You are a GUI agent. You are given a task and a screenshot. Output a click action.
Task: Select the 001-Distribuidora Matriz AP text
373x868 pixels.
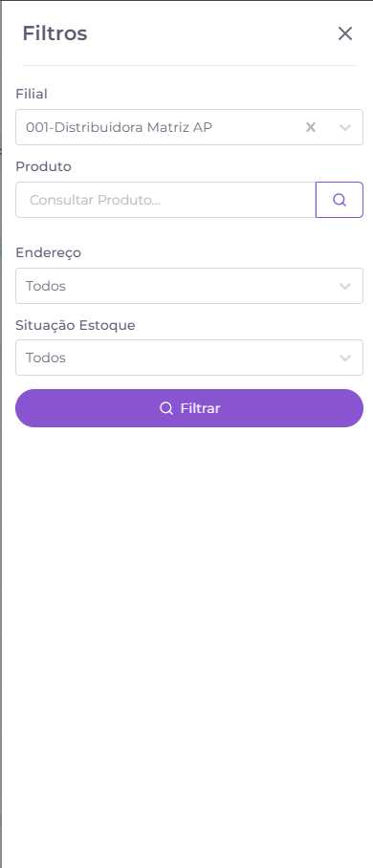(119, 127)
